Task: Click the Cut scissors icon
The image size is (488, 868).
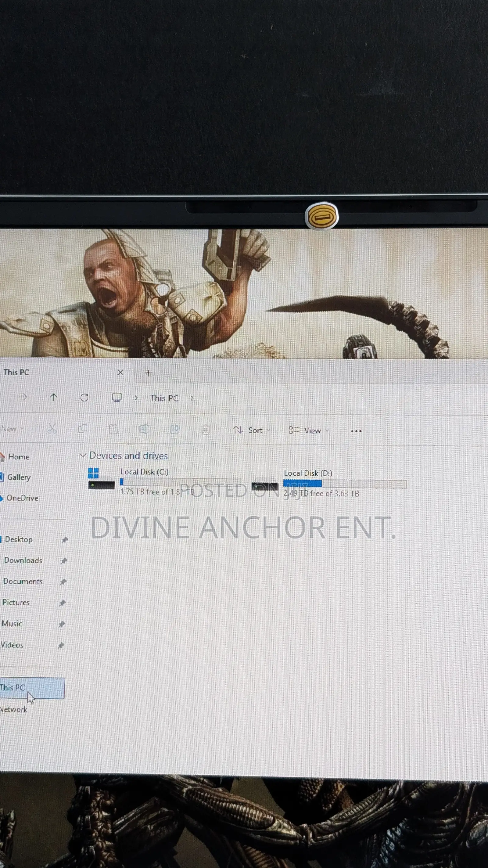Action: [x=52, y=429]
